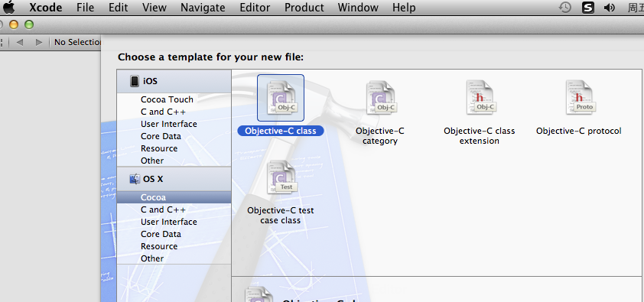This screenshot has height=302, width=644.
Task: Click the Objective-C class label
Action: point(281,131)
